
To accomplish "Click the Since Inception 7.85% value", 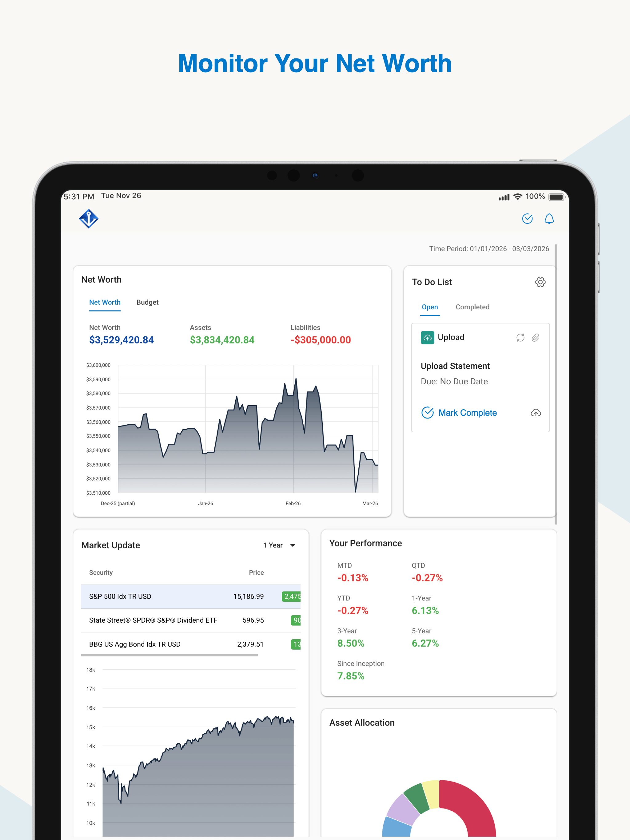I will coord(351,676).
